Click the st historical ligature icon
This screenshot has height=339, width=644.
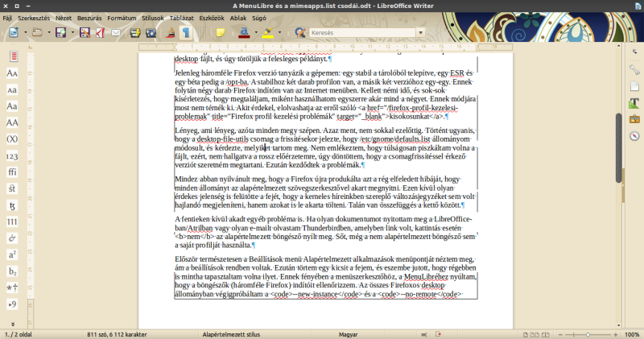click(12, 188)
